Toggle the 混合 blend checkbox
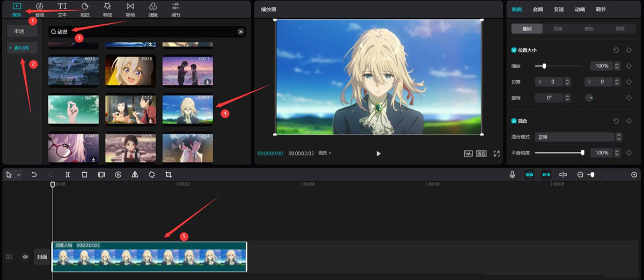Viewport: 644px width, 280px height. point(514,121)
